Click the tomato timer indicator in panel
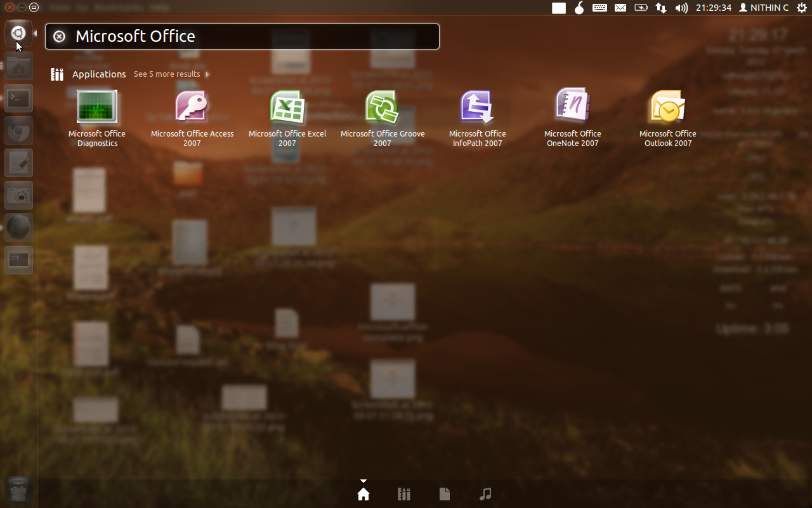Viewport: 812px width, 508px height. 579,8
